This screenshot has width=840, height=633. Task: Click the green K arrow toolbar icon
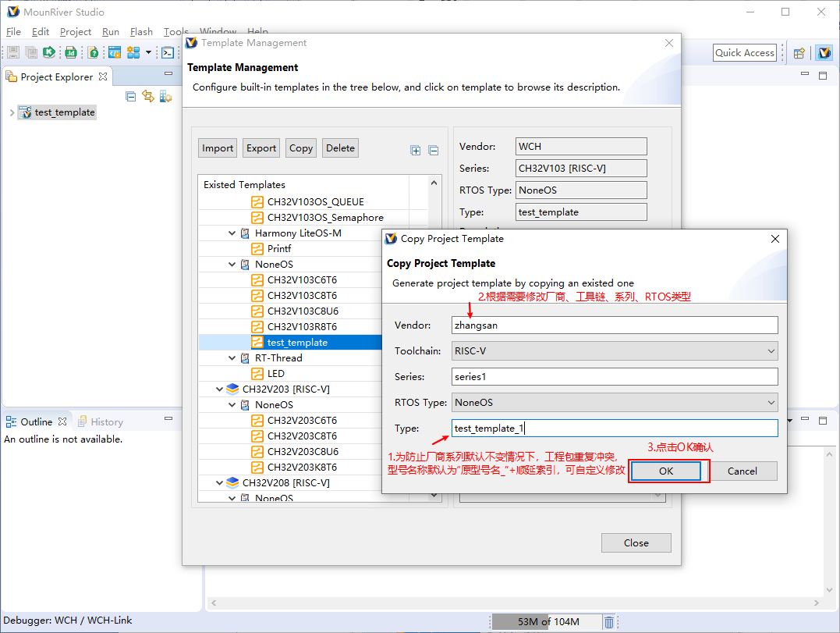tap(49, 52)
